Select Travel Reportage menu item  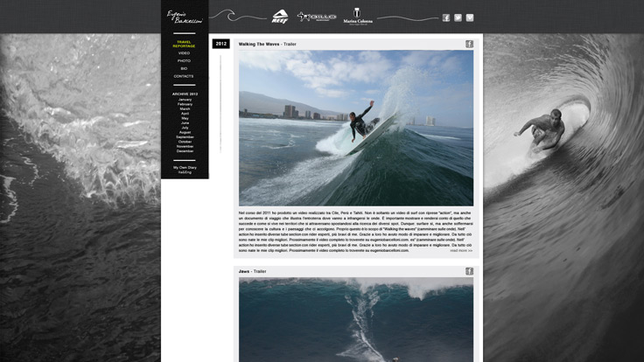pos(184,44)
